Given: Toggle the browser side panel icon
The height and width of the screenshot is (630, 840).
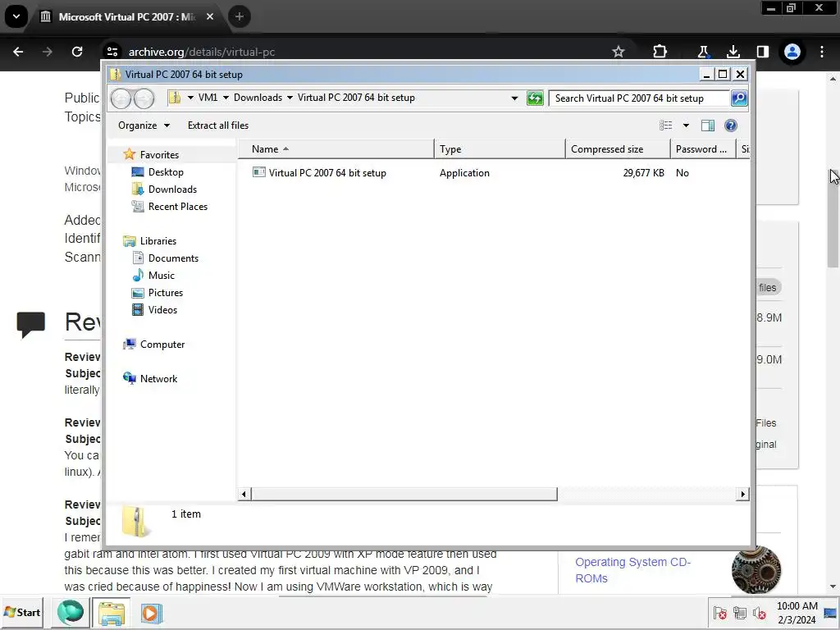Looking at the screenshot, I should click(x=762, y=52).
